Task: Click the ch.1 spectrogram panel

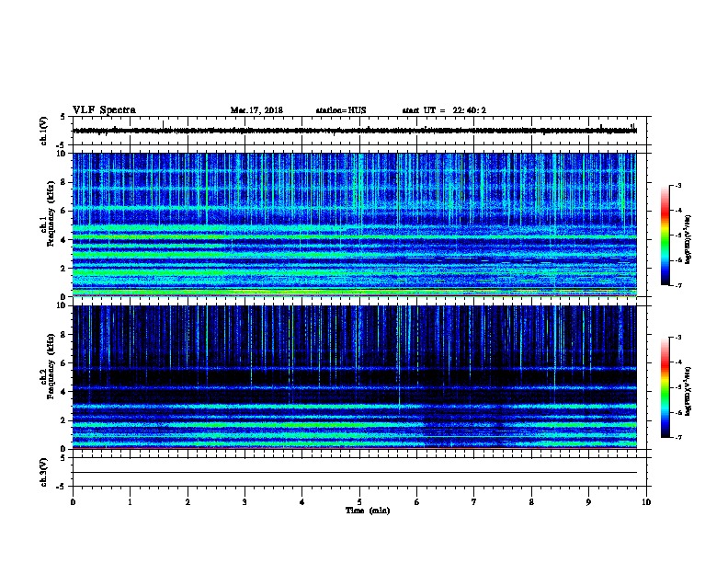Action: coord(355,224)
